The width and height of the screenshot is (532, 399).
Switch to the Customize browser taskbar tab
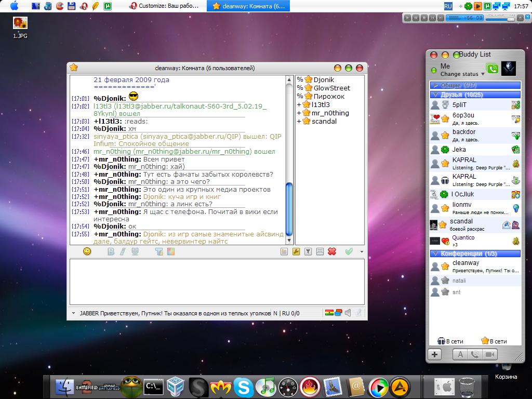(x=166, y=6)
